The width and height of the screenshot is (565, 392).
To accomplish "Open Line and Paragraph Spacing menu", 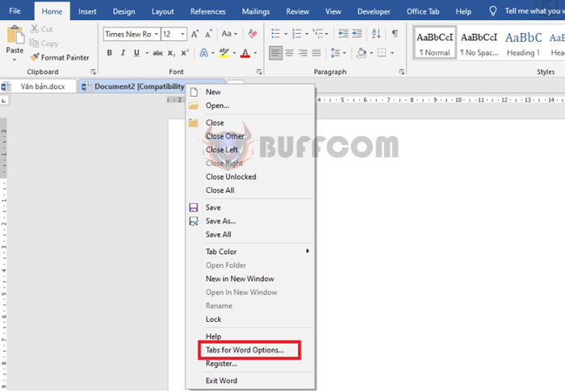I will click(x=338, y=53).
